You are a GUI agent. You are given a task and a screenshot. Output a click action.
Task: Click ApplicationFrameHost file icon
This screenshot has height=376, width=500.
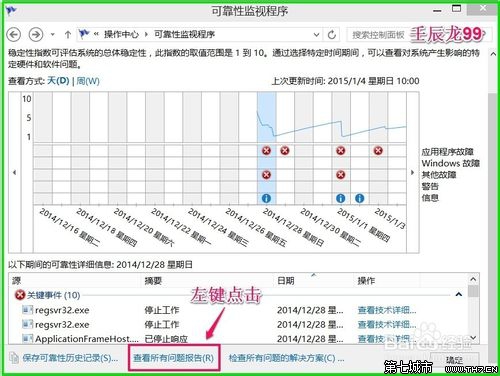[x=27, y=339]
